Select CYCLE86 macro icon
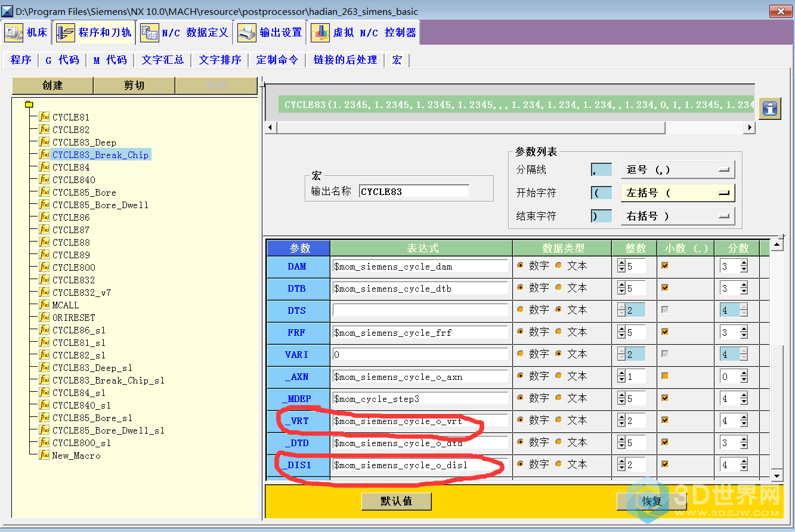The image size is (795, 532). click(x=44, y=217)
